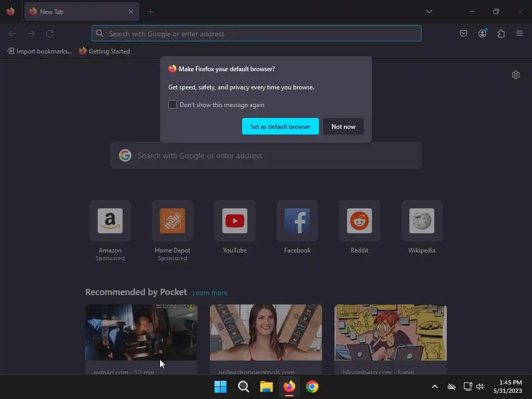
Task: Open the nymag.com Pocket story thumbnail
Action: 141,332
